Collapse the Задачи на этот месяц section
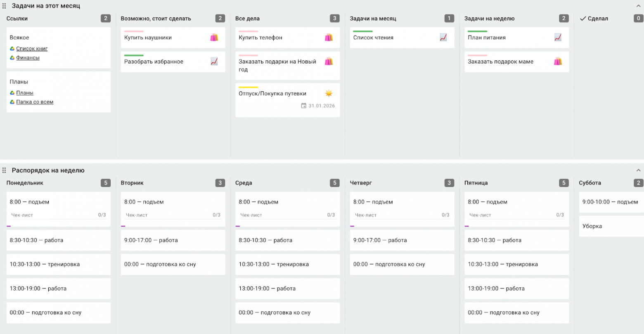Screen dimensions: 644x334 point(638,6)
